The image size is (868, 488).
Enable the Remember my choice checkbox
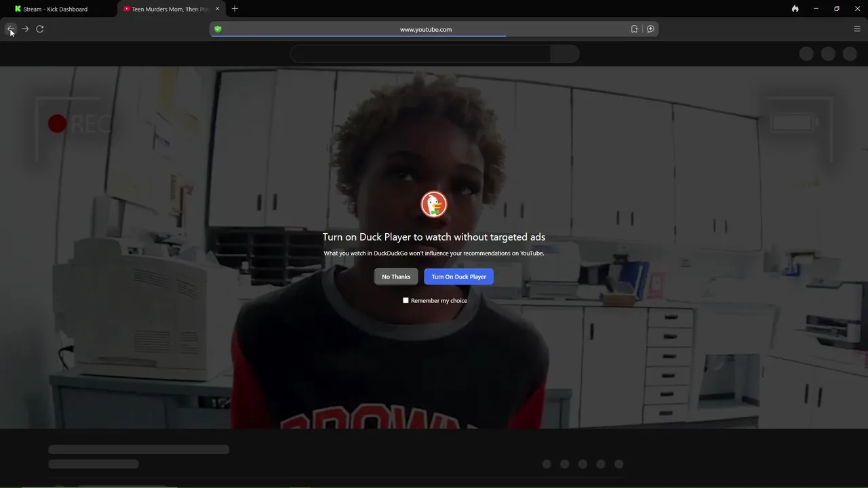click(406, 300)
